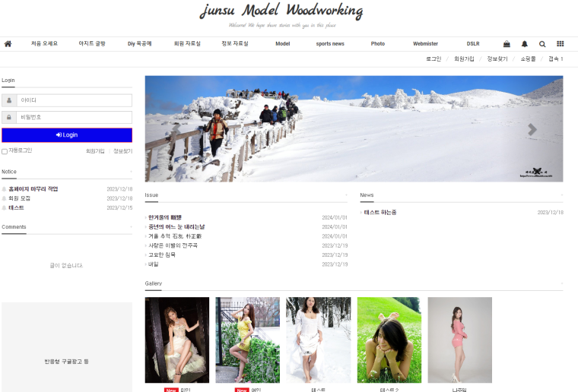
Task: Click the 아이디 input field
Action: pyautogui.click(x=74, y=100)
